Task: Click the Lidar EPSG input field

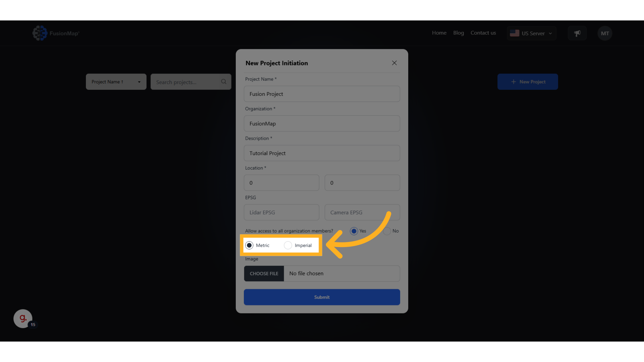Action: (281, 213)
